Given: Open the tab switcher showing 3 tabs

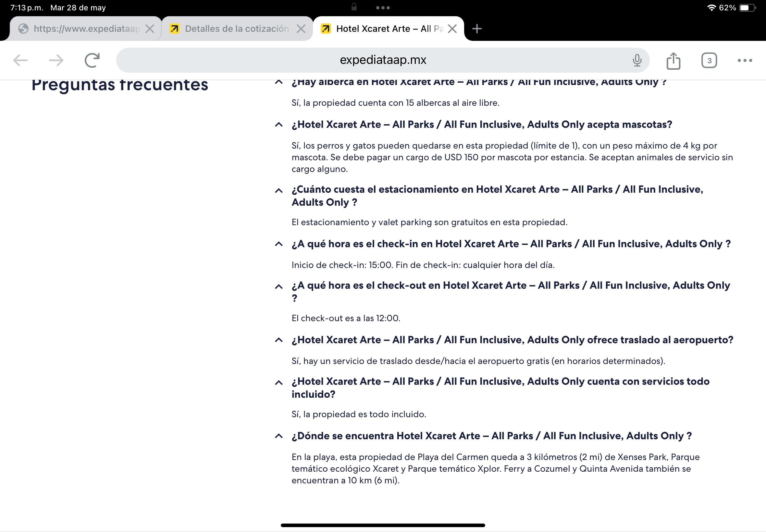Looking at the screenshot, I should coord(709,60).
